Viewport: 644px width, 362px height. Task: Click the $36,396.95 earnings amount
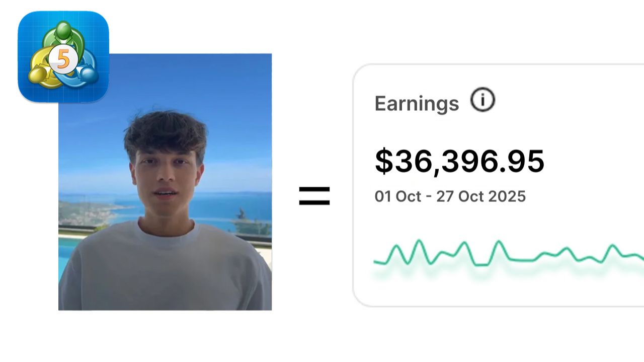[459, 161]
